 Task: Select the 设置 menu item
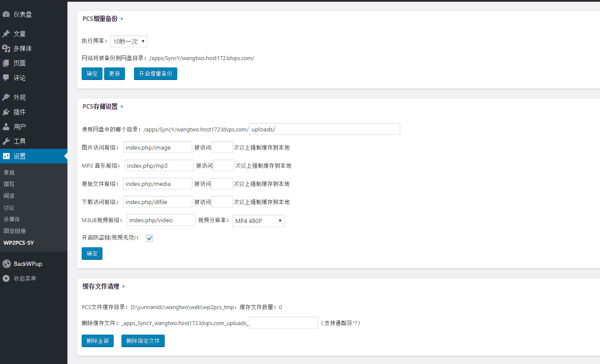point(34,156)
